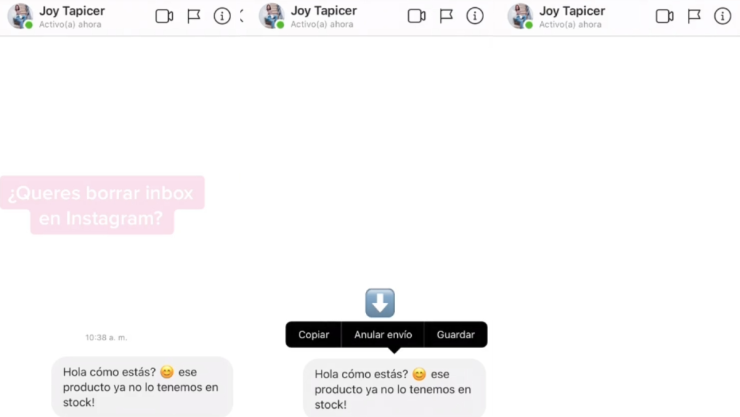Choose Anular envío in context menu
740x417 pixels.
[x=383, y=334]
